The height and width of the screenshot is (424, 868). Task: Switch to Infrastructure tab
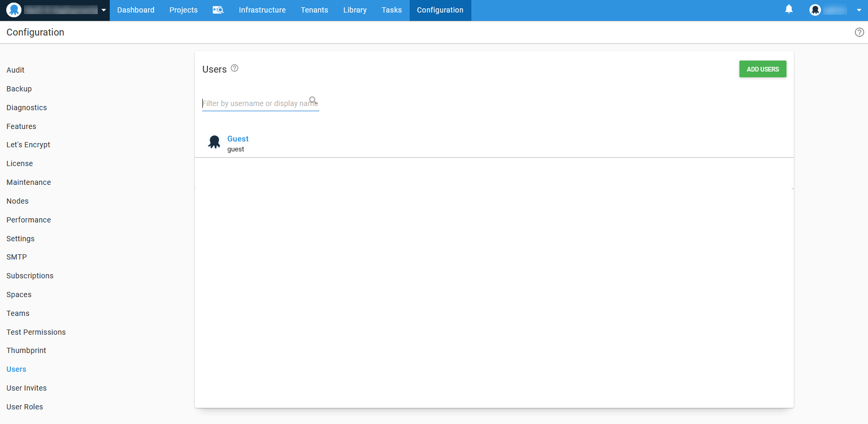pyautogui.click(x=262, y=10)
